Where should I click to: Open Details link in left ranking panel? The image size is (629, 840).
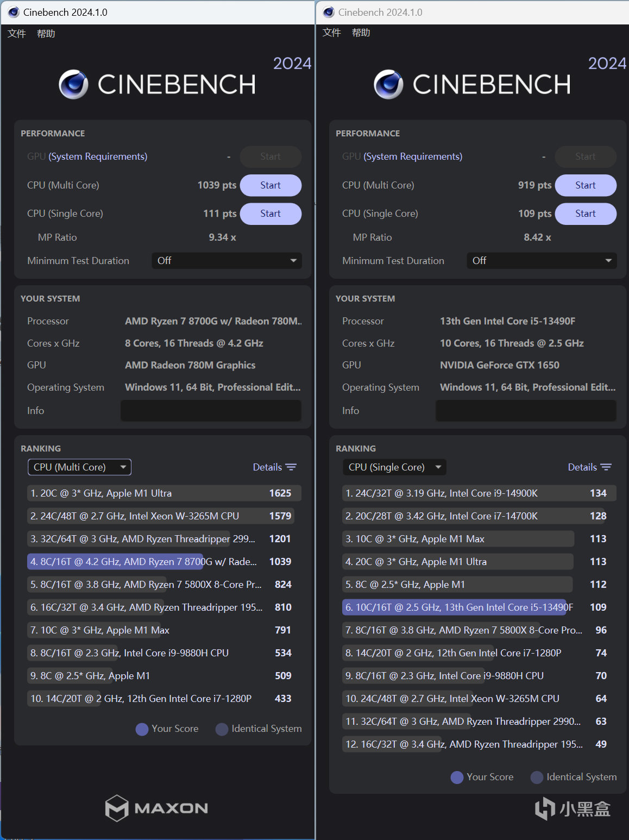[x=267, y=467]
